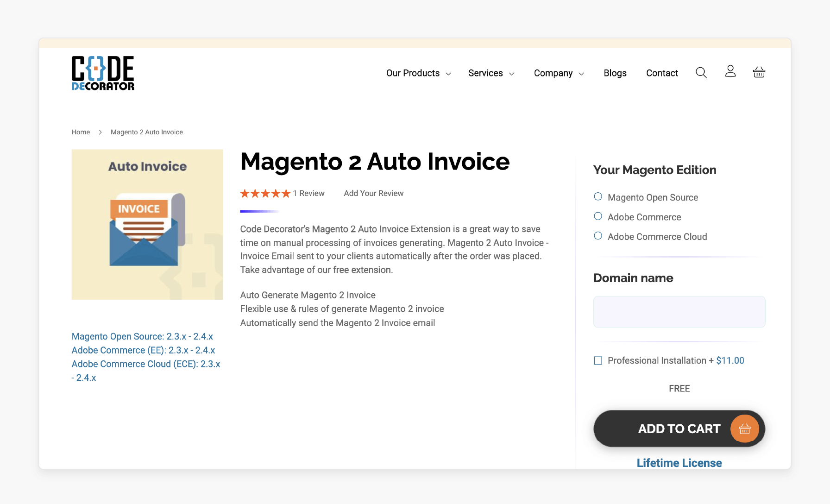
Task: Open the search magnifier icon
Action: [701, 73]
